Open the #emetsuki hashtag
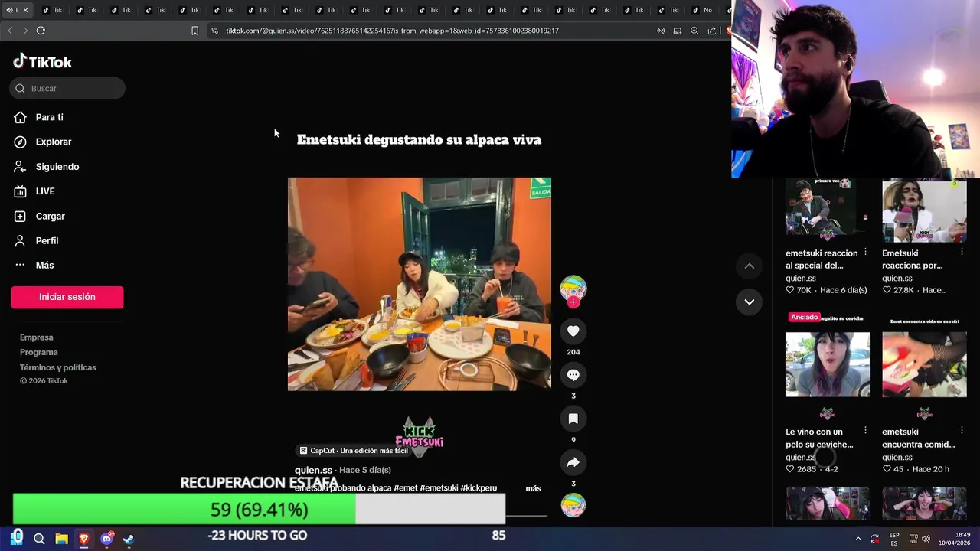This screenshot has width=980, height=551. click(x=439, y=488)
